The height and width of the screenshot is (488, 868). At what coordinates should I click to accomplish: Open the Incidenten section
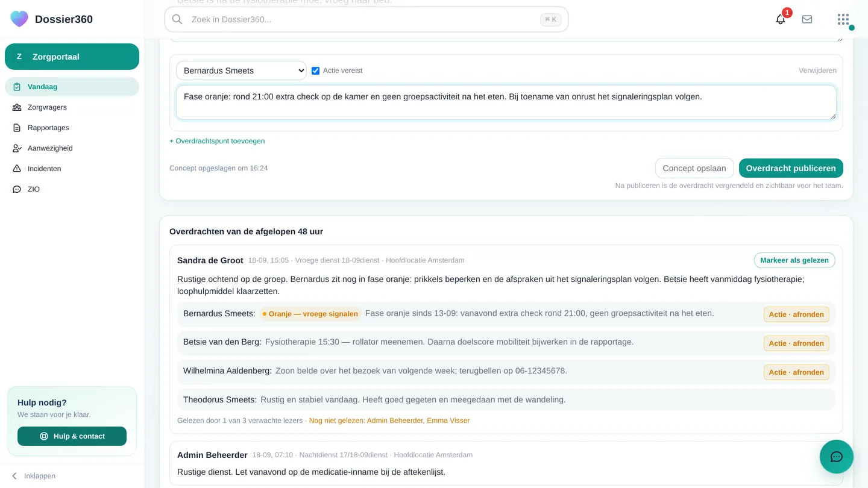coord(72,169)
